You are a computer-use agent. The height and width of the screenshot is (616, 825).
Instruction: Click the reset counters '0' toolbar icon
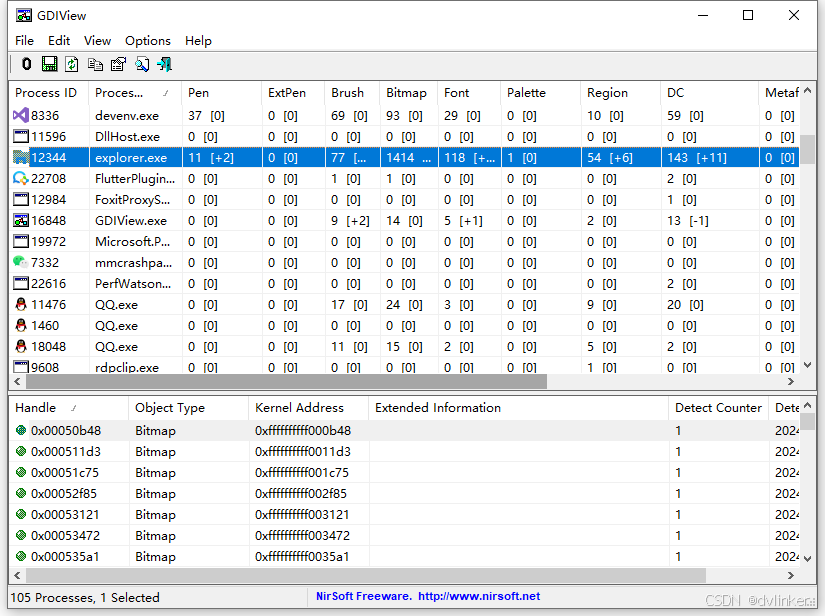[x=26, y=64]
